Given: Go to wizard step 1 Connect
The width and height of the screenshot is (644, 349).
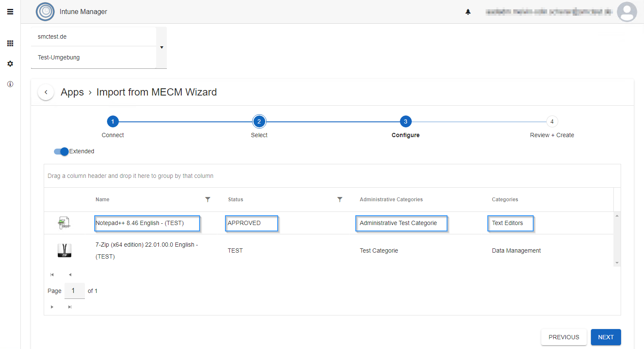Looking at the screenshot, I should tap(112, 121).
